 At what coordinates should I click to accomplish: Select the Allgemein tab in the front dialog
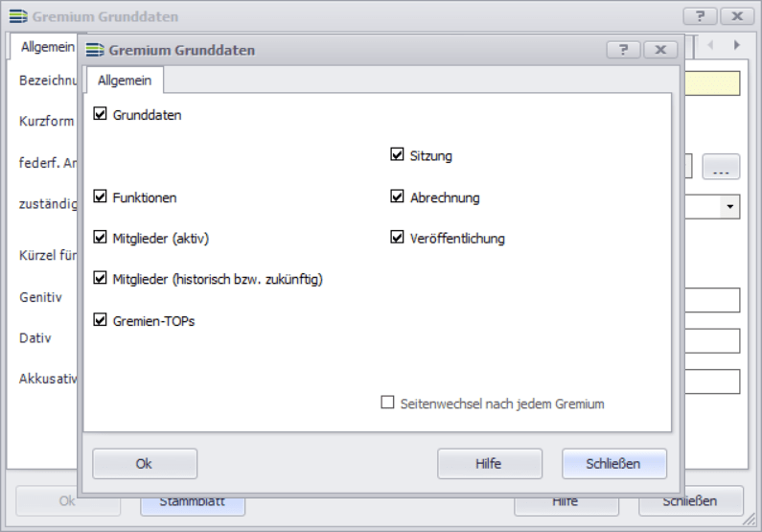pyautogui.click(x=125, y=81)
